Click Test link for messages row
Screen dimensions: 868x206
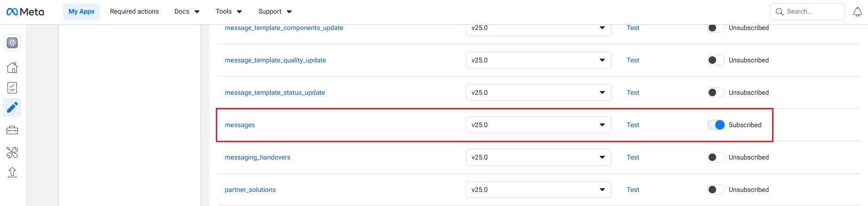click(633, 125)
